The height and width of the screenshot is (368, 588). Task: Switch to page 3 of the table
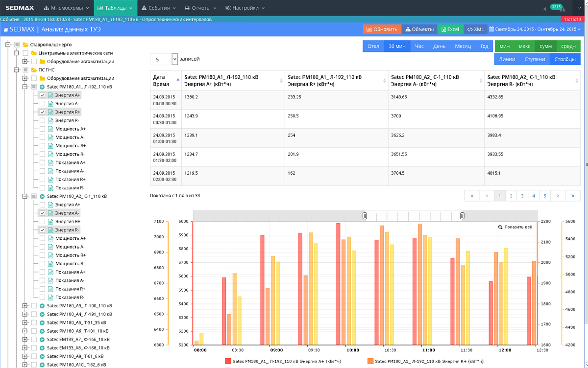pyautogui.click(x=522, y=196)
